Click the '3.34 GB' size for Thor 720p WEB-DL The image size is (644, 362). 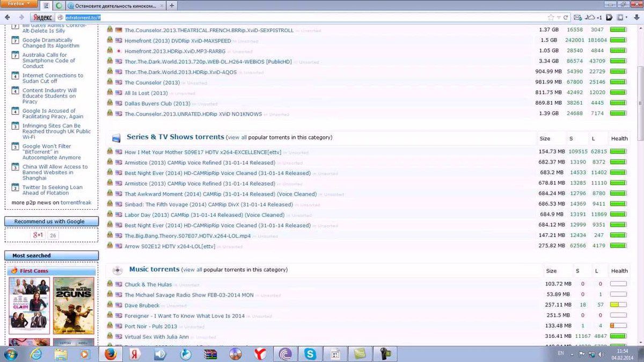(x=548, y=61)
